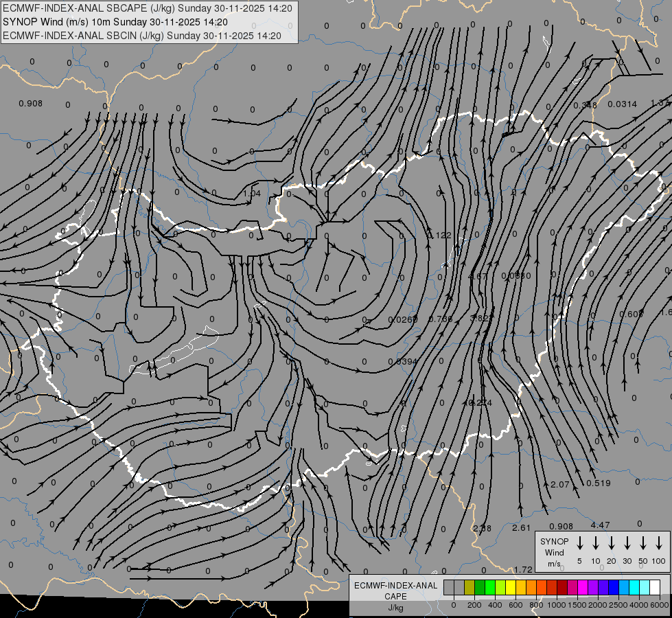
Task: Pick the bright green CAPE swatch
Action: pyautogui.click(x=490, y=587)
